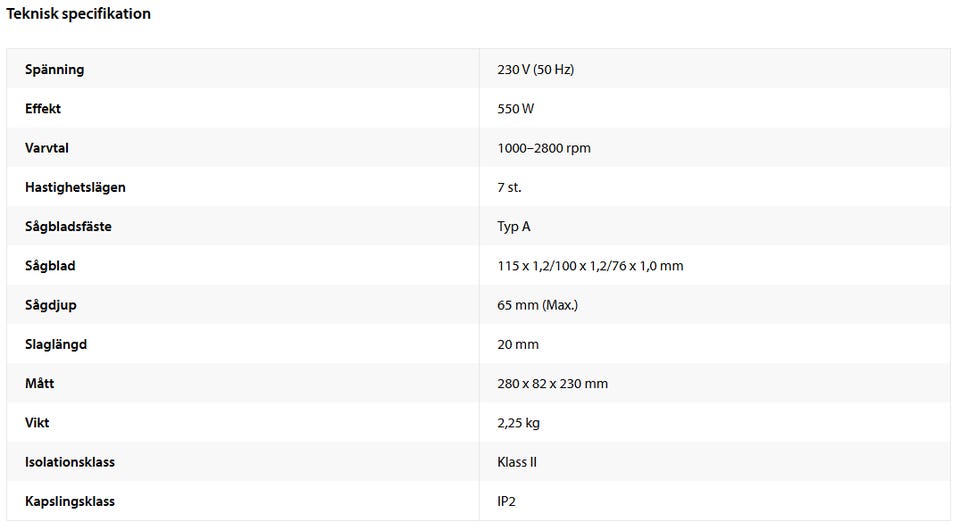Click the 2,25 kg value
Image resolution: width=960 pixels, height=530 pixels.
pos(518,423)
